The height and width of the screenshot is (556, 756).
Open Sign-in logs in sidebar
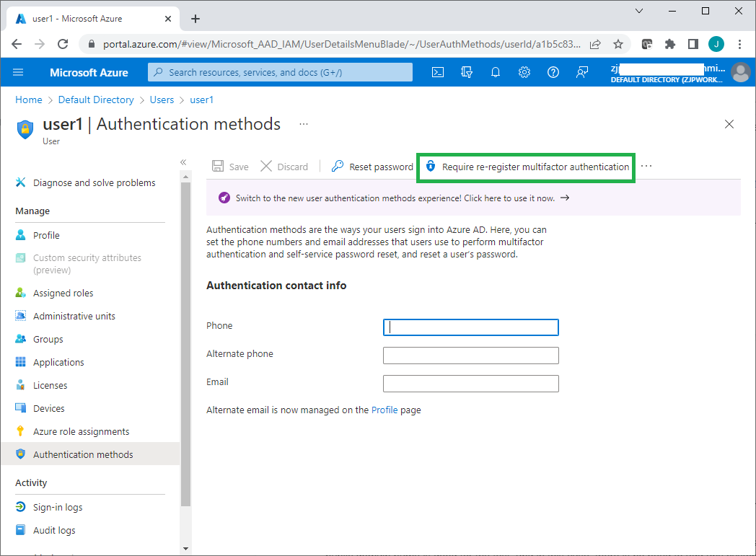58,507
